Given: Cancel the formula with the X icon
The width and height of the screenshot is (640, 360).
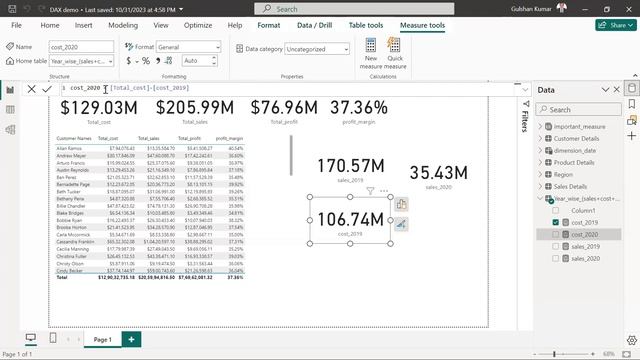Looking at the screenshot, I should click(x=31, y=89).
